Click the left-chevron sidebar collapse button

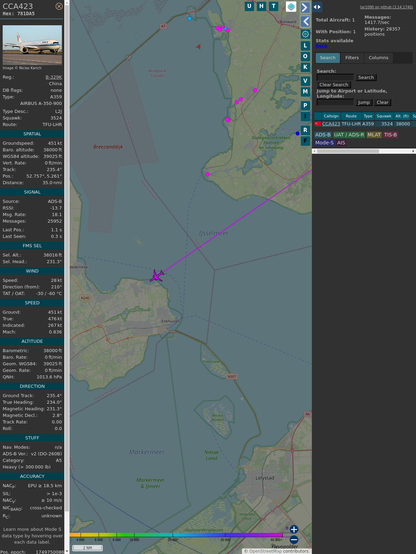pos(305,21)
